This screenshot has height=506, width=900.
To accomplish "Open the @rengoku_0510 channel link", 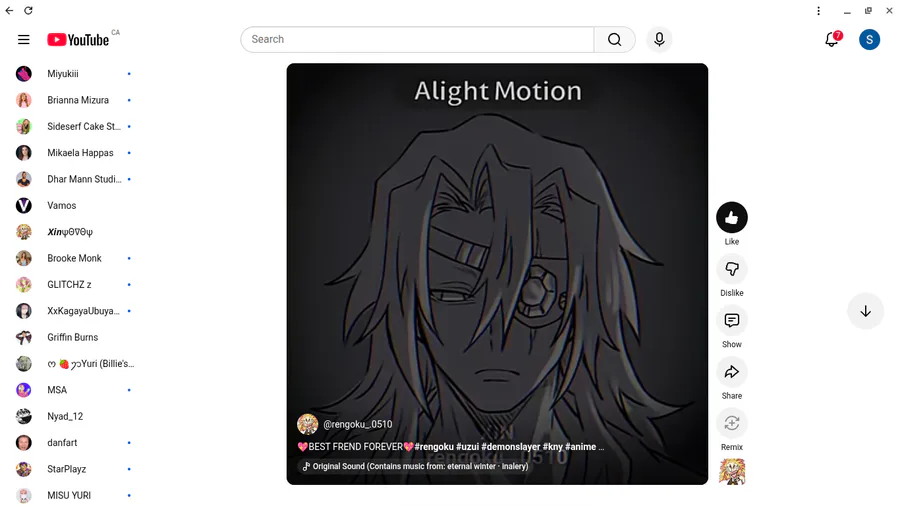I will 358,425.
